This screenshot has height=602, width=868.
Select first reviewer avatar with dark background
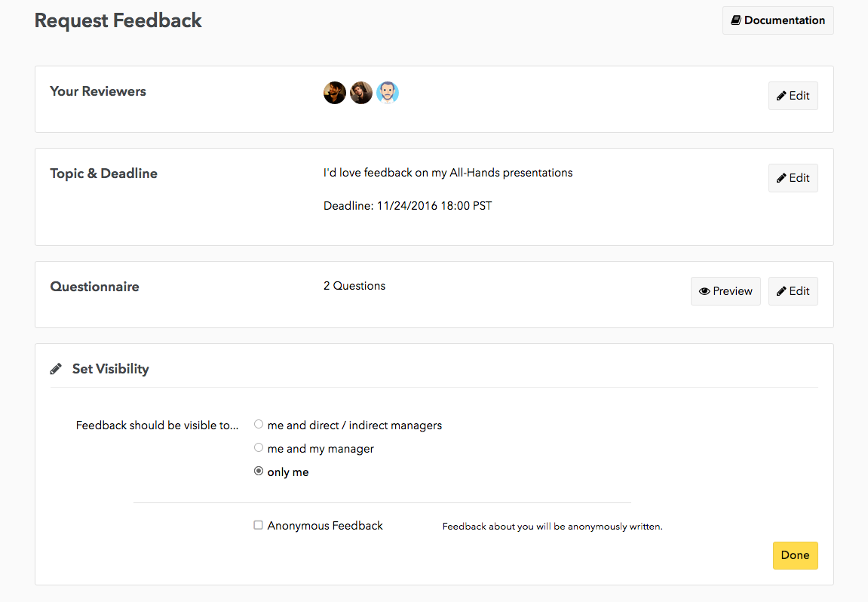(335, 93)
